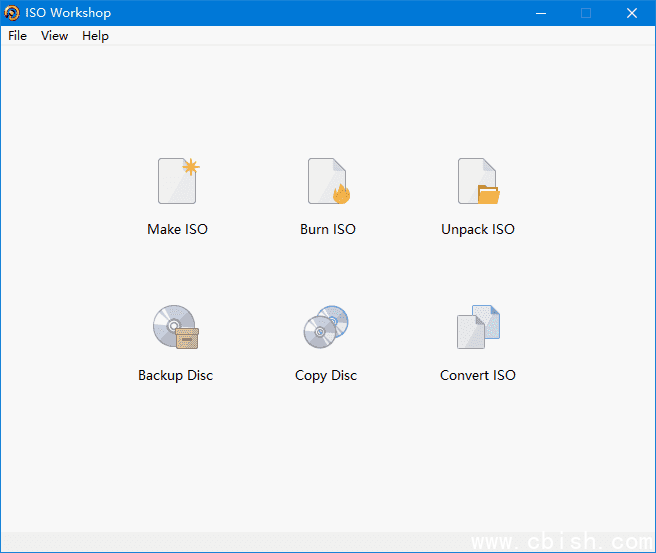Minimize the ISO Workshop window
Viewport: 656px width, 553px height.
click(x=541, y=13)
